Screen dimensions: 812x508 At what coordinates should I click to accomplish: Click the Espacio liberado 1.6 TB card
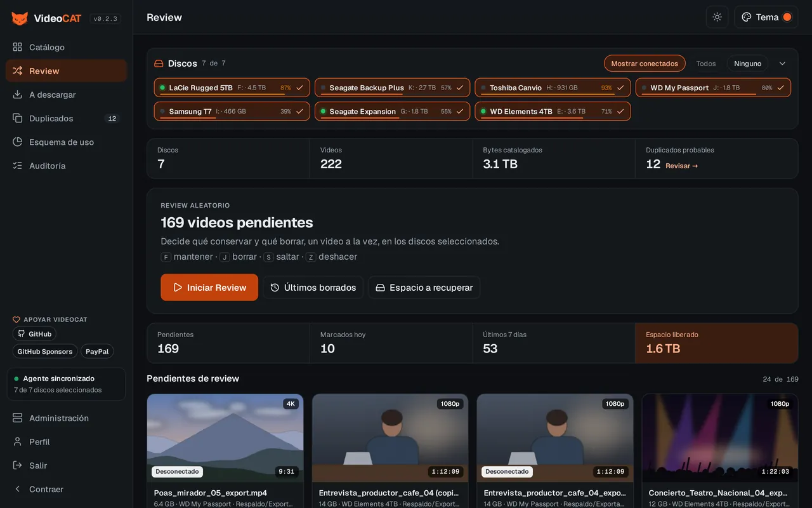click(716, 343)
